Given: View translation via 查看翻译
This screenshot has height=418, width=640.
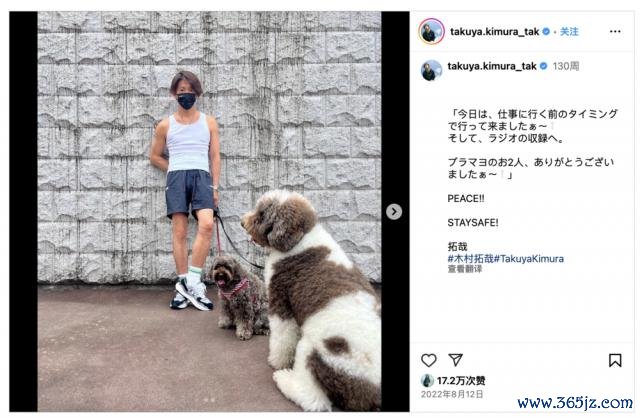Looking at the screenshot, I should click(465, 269).
